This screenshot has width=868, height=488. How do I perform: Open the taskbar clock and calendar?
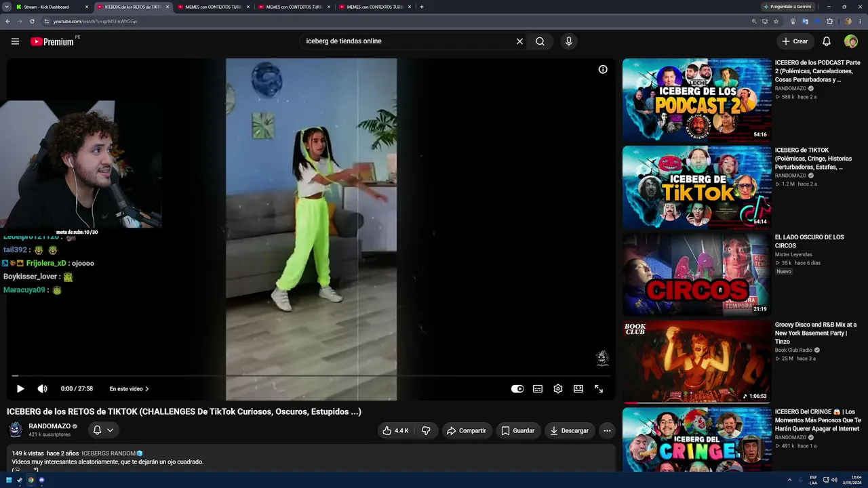click(x=852, y=480)
